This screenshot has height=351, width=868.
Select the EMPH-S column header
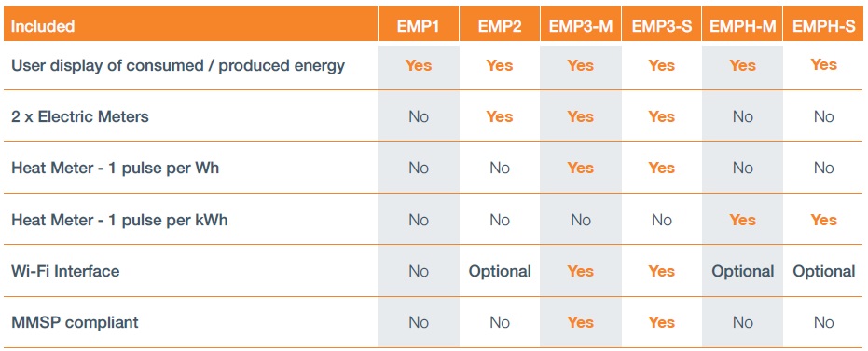coord(824,26)
